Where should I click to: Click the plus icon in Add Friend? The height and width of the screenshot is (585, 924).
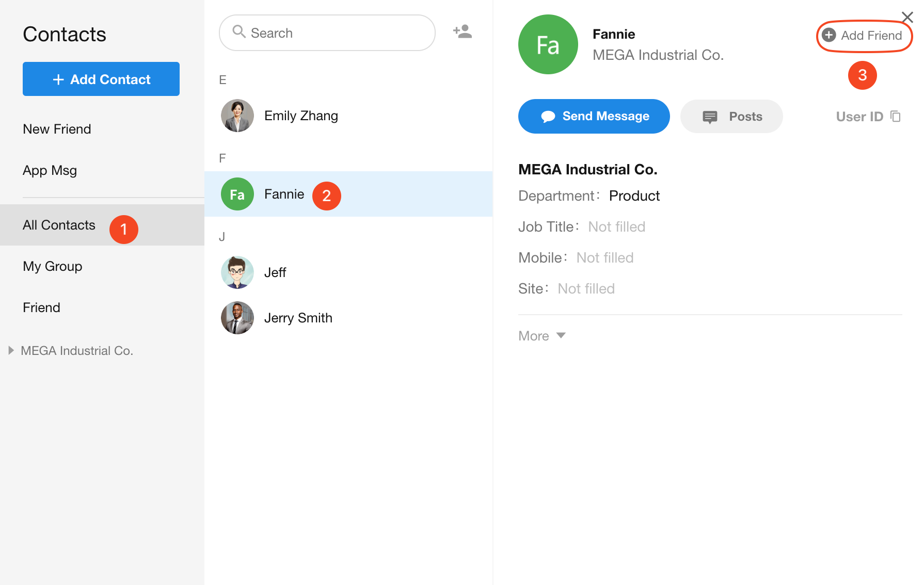[x=829, y=35]
